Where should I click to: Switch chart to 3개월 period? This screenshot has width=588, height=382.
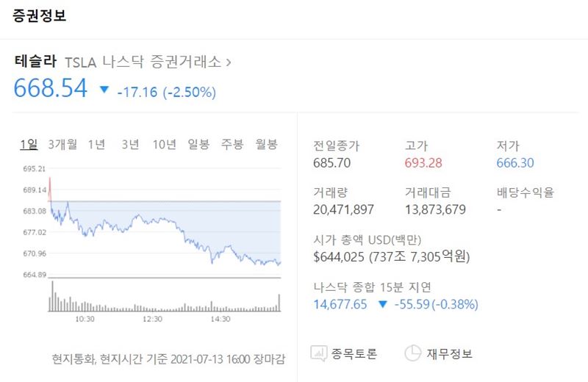tap(62, 144)
